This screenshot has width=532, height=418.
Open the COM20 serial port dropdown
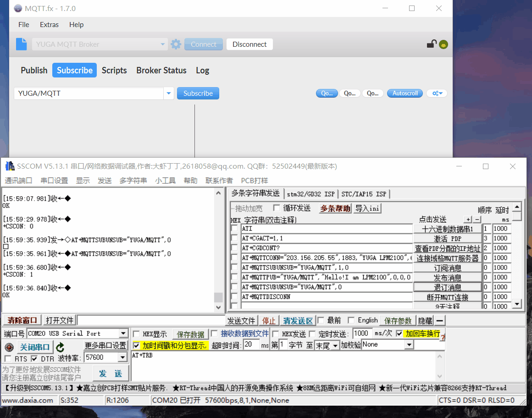click(x=122, y=333)
